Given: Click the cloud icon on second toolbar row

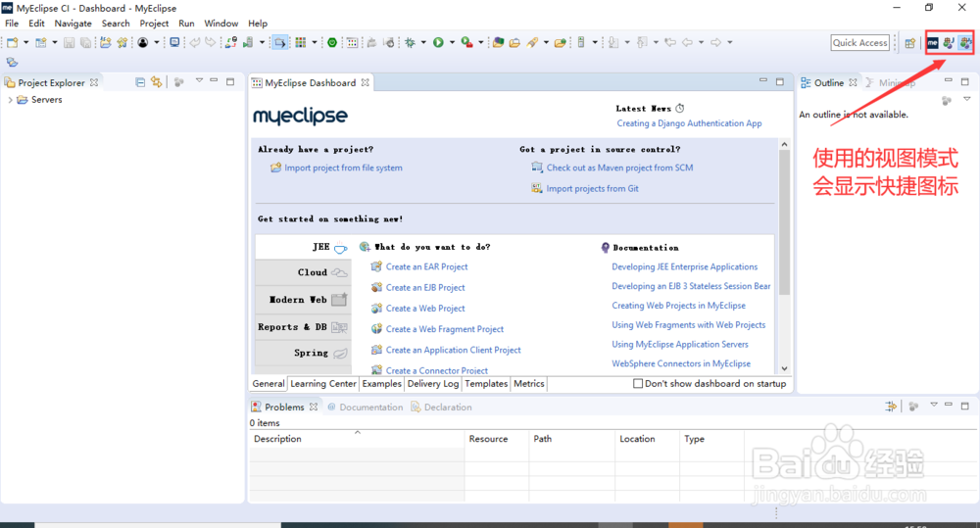Looking at the screenshot, I should (12, 62).
